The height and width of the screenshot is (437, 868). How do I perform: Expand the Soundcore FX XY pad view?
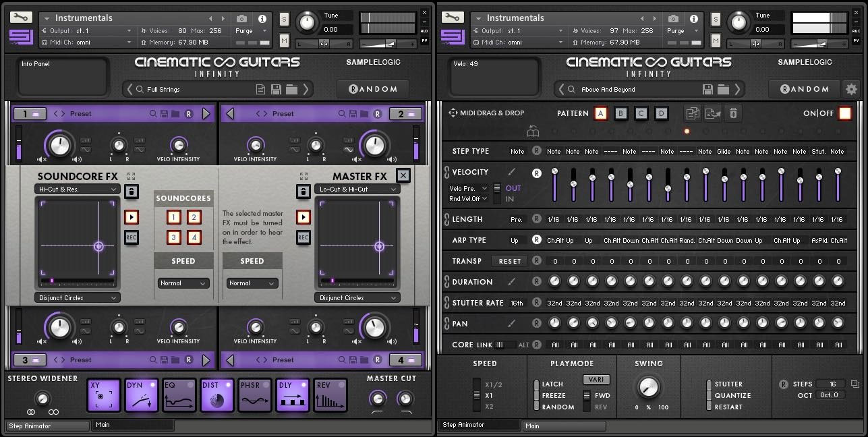[132, 176]
